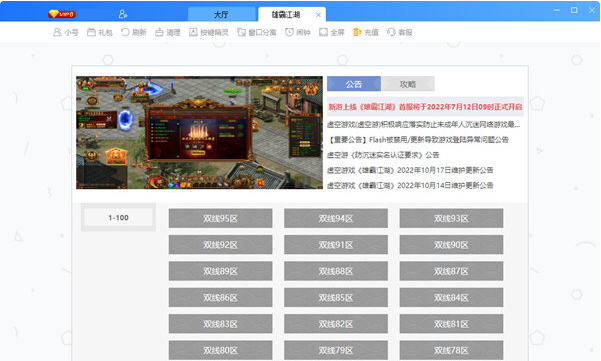This screenshot has height=361, width=601.
Task: Click server 双线83区
Action: point(220,324)
